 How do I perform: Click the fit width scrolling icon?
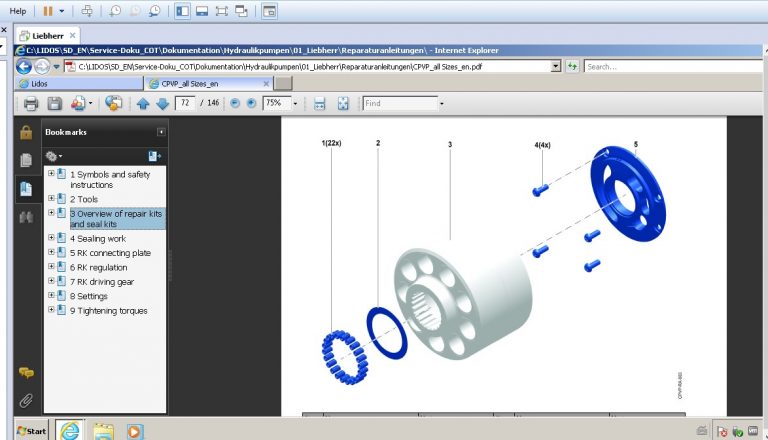pyautogui.click(x=319, y=103)
